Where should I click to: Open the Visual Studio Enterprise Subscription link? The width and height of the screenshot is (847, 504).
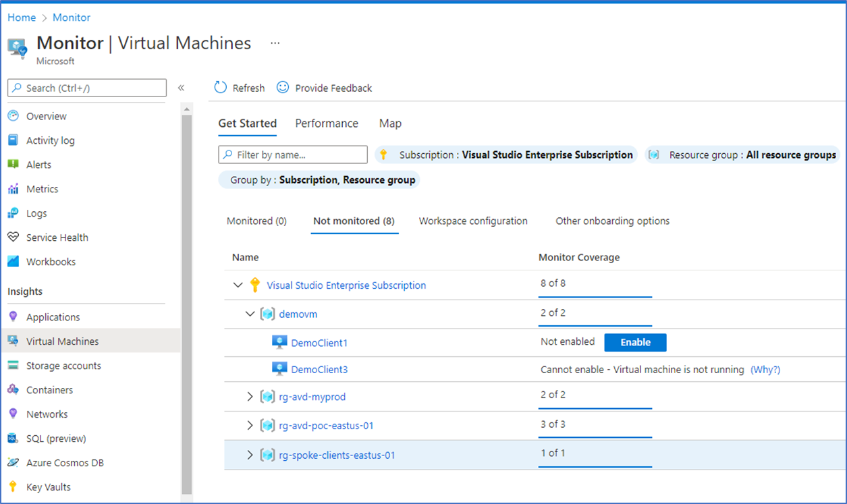click(346, 285)
